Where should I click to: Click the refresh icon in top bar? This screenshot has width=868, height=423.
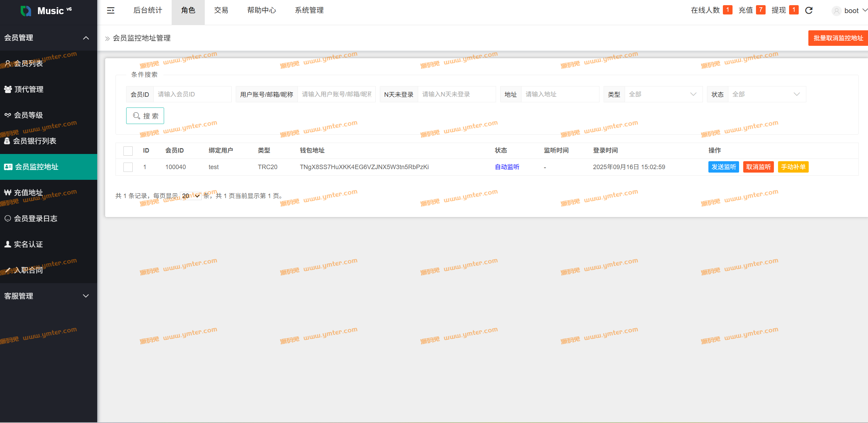(x=809, y=10)
